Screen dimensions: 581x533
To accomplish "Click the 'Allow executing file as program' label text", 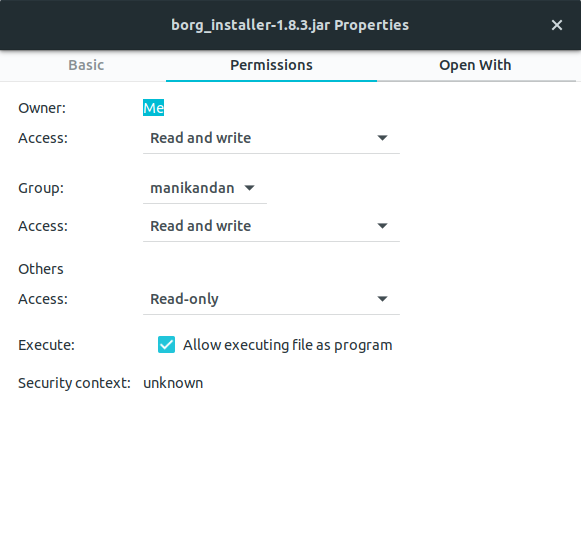I will click(x=288, y=345).
